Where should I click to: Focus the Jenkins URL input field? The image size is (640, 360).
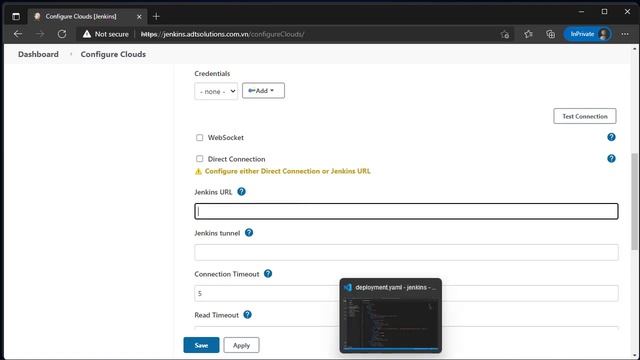tap(406, 211)
